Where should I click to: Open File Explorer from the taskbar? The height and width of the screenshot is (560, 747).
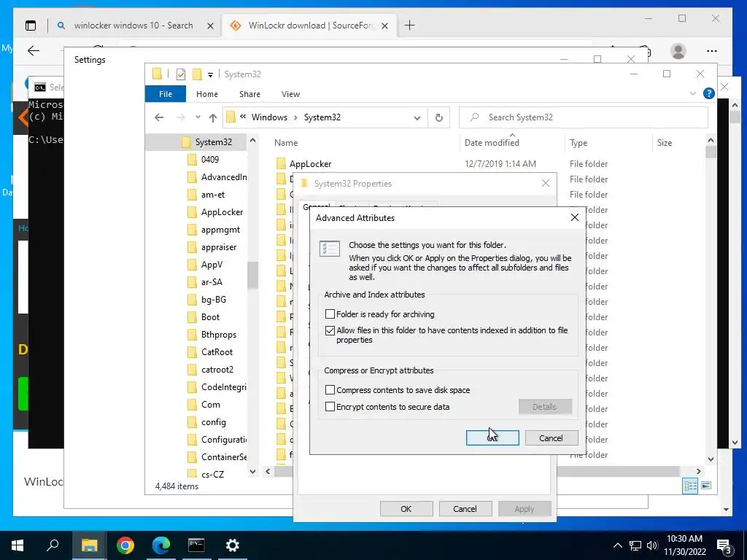coord(89,545)
